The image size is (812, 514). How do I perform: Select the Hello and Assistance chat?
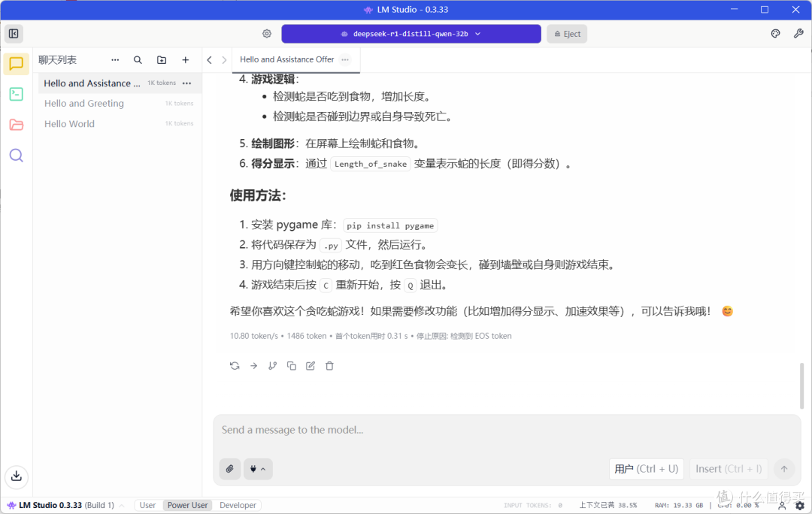(x=119, y=83)
